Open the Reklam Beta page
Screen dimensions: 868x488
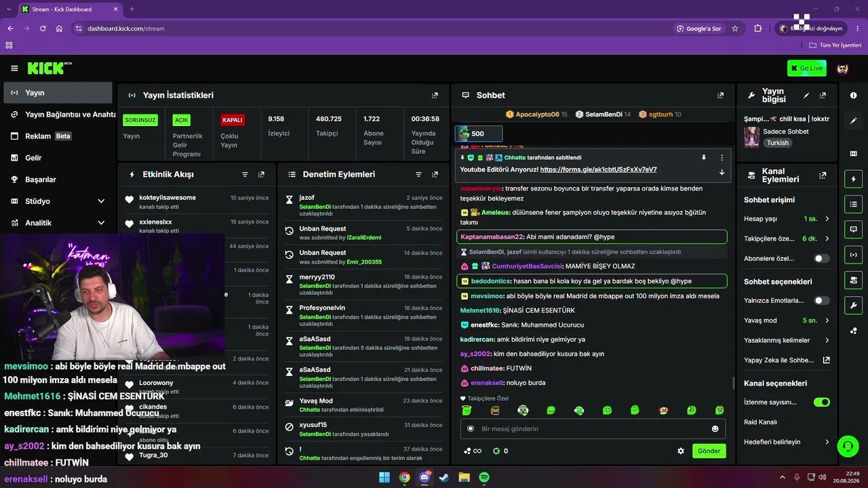coord(58,136)
